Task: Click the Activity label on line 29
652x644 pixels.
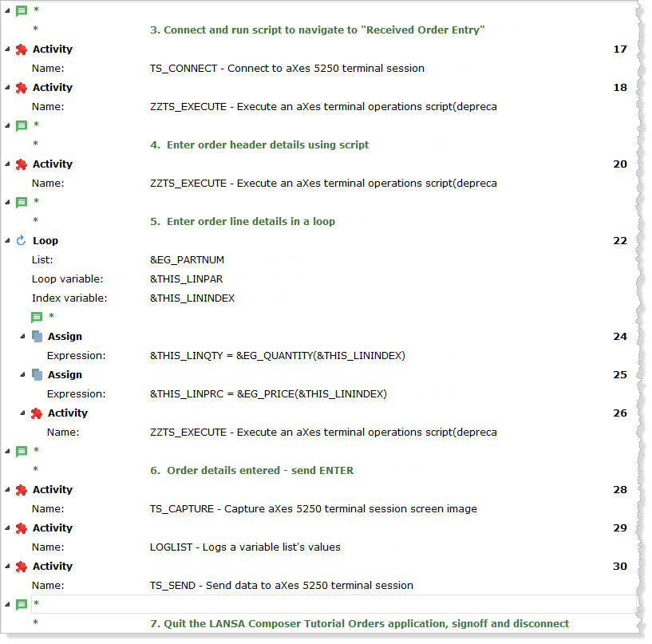Action: 53,528
